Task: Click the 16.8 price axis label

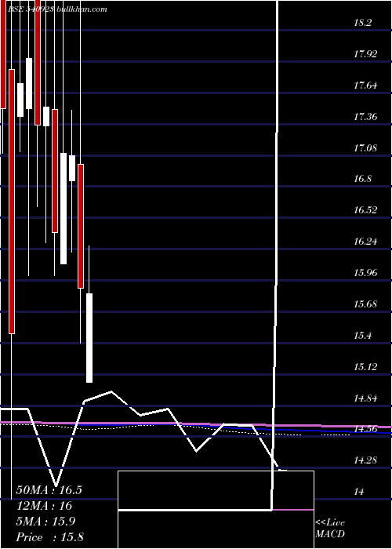Action: coord(362,179)
